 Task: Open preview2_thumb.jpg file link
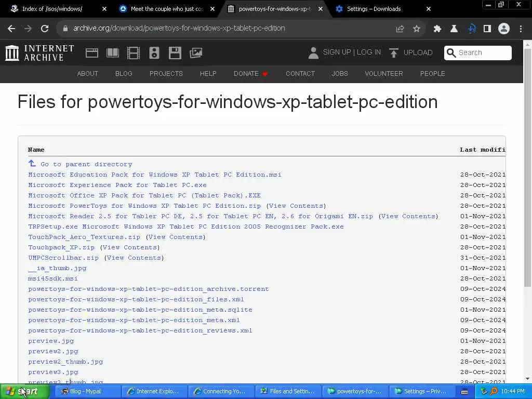(x=65, y=362)
